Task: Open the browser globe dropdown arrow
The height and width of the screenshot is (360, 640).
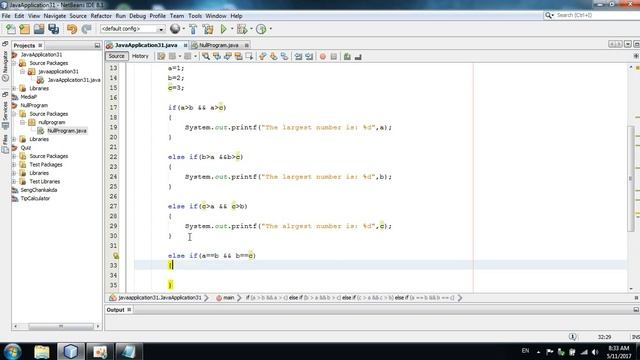Action: (x=183, y=29)
